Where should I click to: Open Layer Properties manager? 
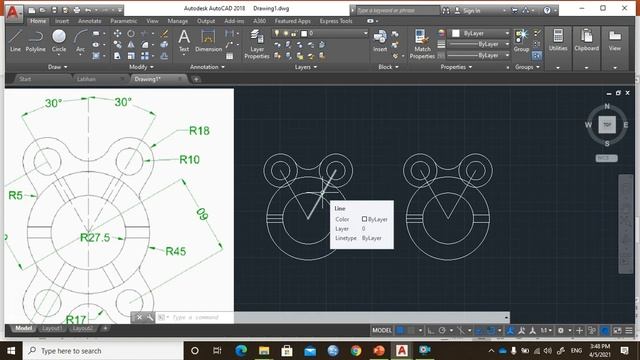(x=257, y=44)
